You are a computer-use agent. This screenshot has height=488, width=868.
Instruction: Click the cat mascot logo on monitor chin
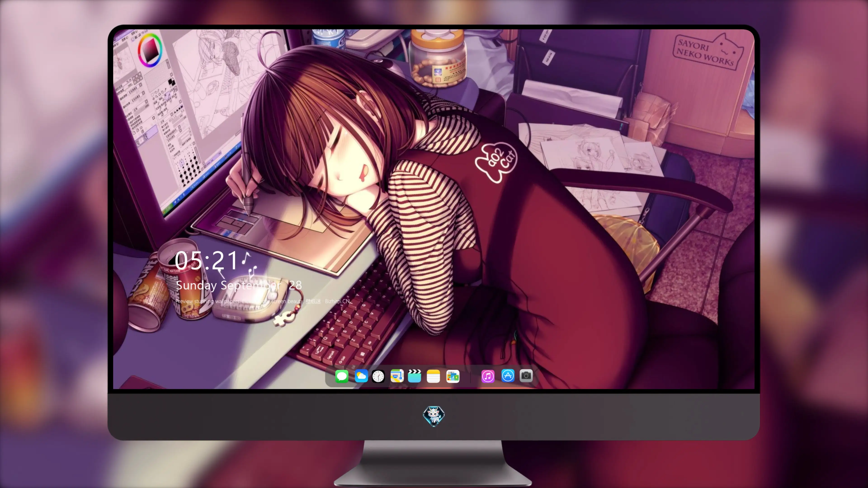pos(434,416)
